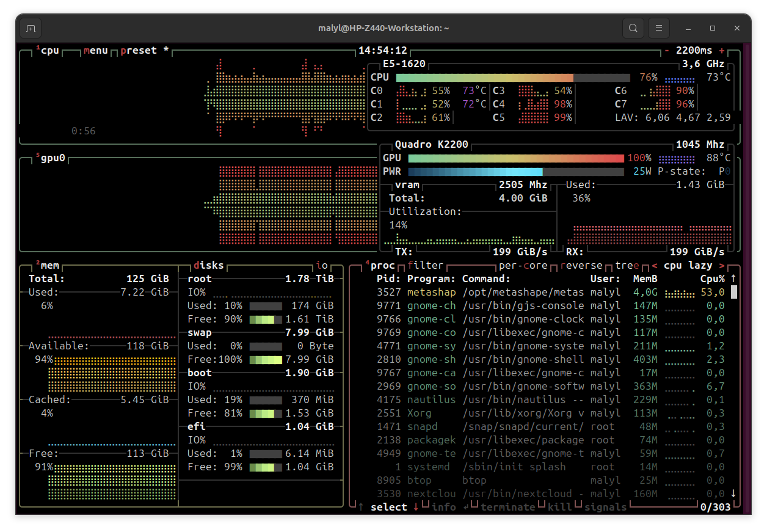This screenshot has height=532, width=767.
Task: Kill the selected process
Action: click(560, 507)
